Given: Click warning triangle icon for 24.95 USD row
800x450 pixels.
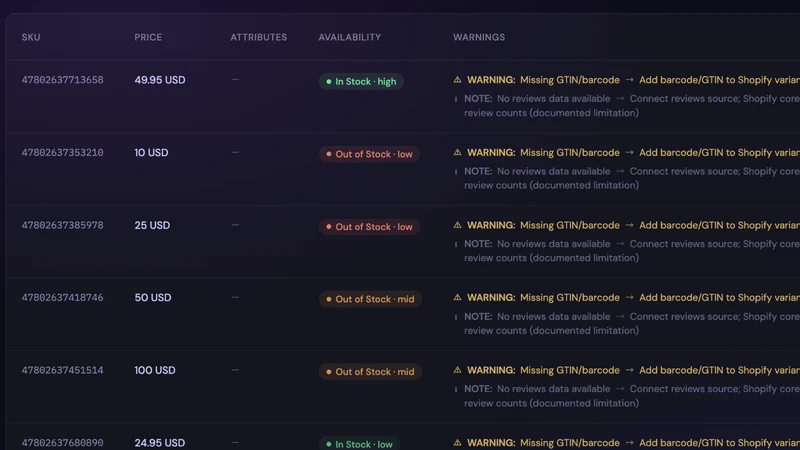Looking at the screenshot, I should coord(457,442).
